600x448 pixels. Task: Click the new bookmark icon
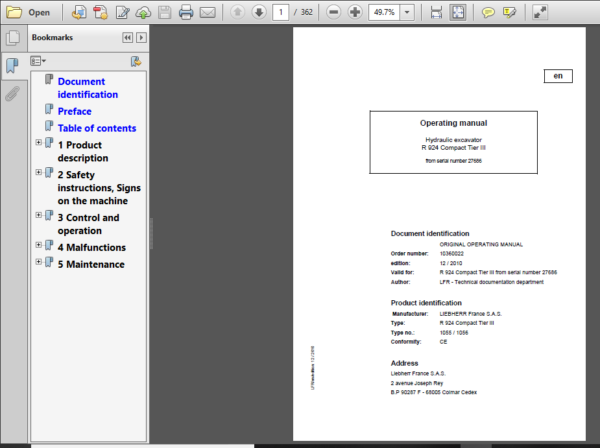click(x=136, y=61)
